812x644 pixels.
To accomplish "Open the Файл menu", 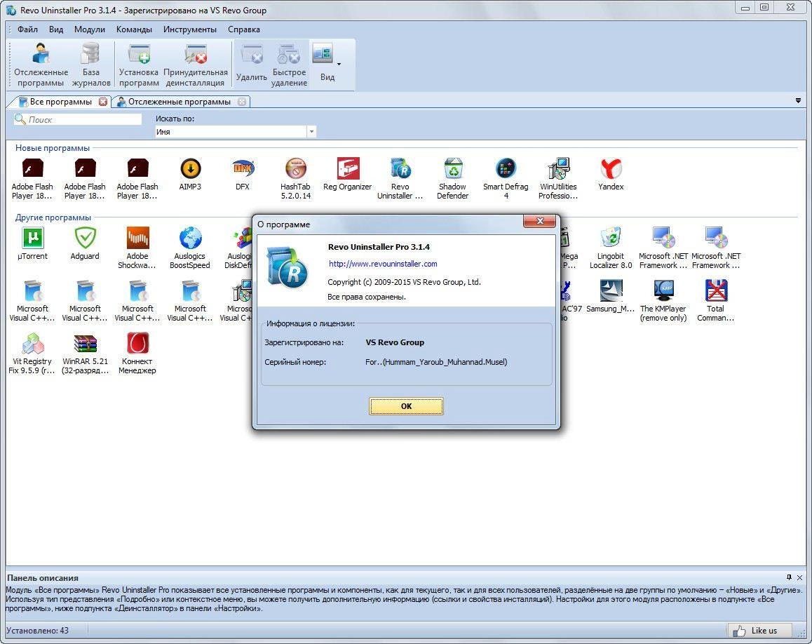I will (27, 29).
